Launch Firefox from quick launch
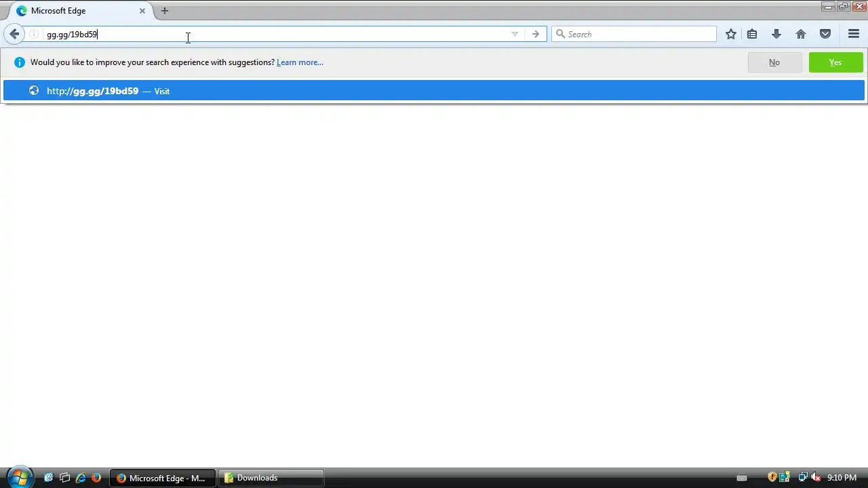The height and width of the screenshot is (488, 868). 96,478
